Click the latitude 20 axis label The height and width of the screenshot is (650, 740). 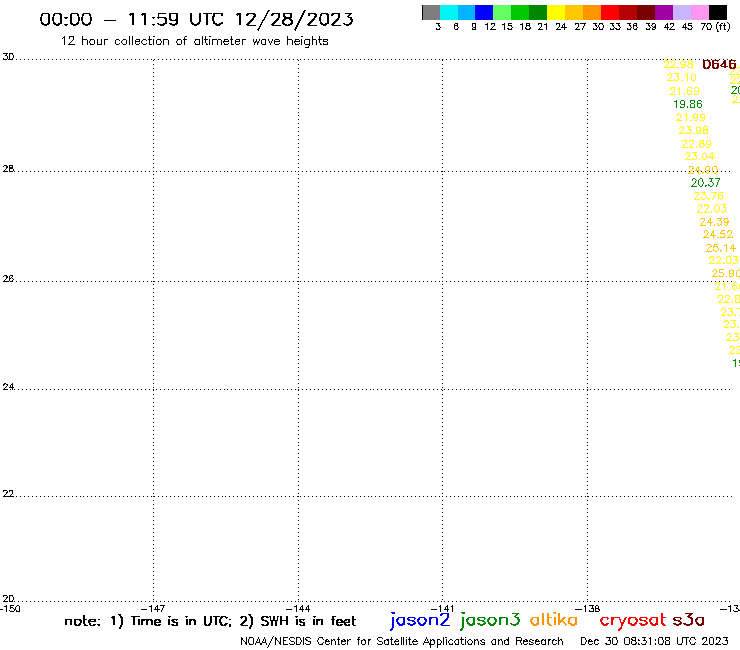coord(8,599)
